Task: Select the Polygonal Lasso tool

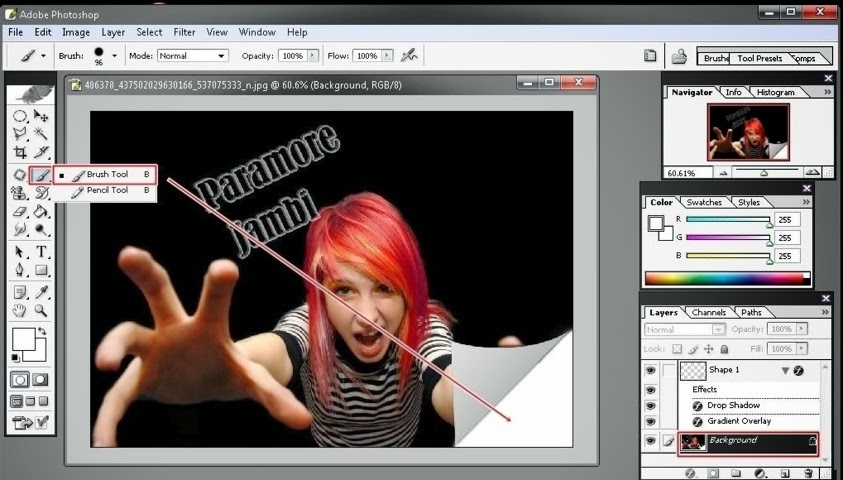Action: [20, 133]
